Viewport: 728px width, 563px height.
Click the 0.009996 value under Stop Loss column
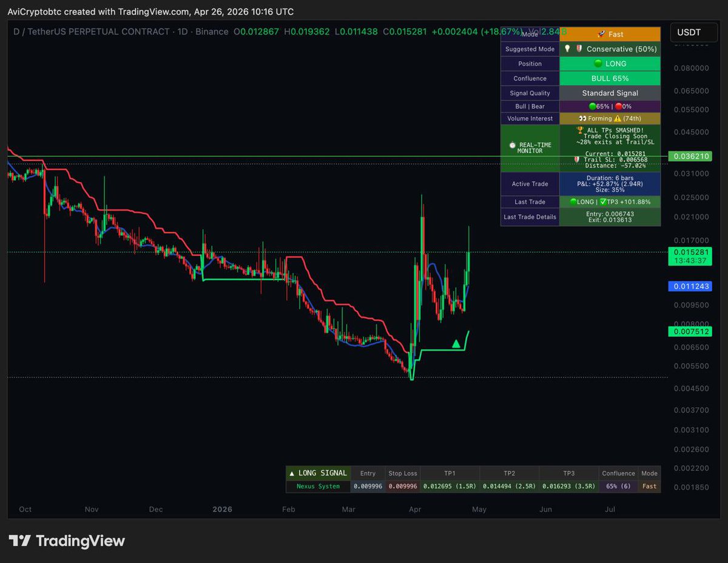tap(403, 486)
